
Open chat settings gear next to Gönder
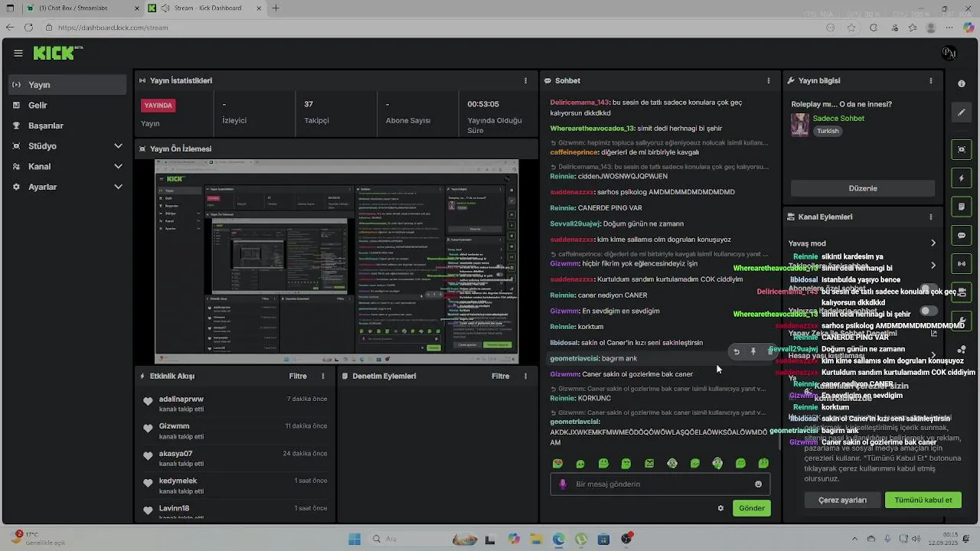point(720,508)
